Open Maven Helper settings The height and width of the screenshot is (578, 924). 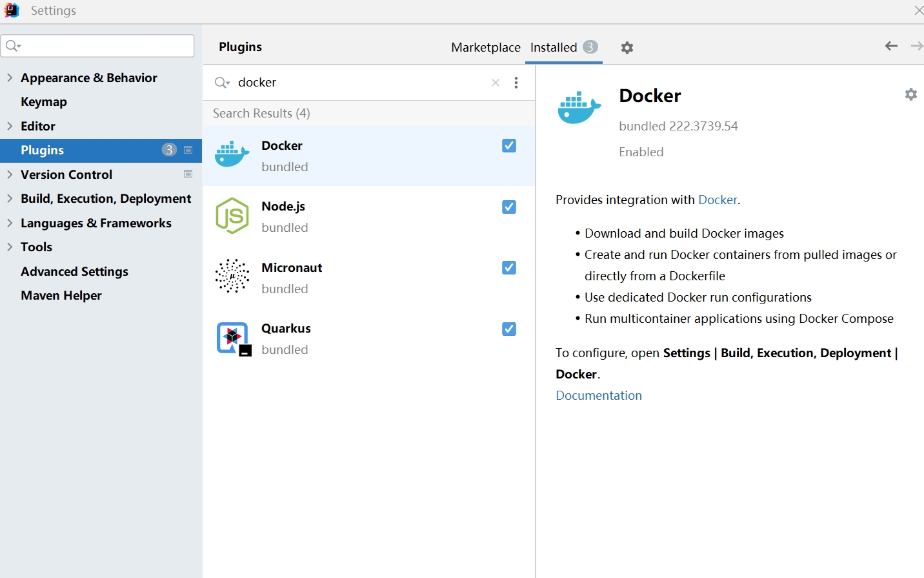click(x=61, y=295)
